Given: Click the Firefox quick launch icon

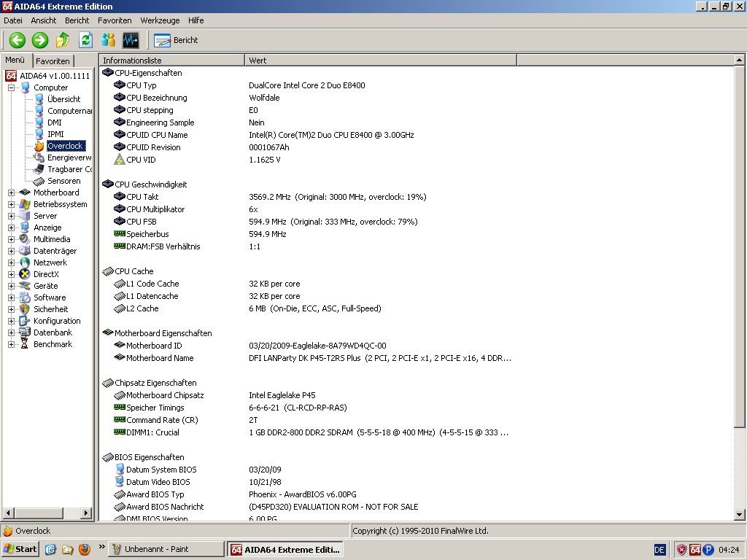Looking at the screenshot, I should (85, 549).
